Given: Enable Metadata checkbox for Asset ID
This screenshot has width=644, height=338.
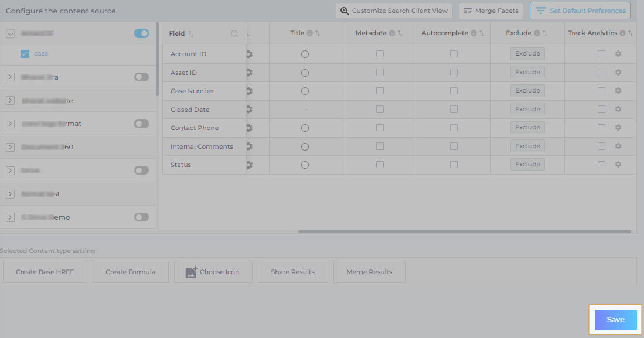Looking at the screenshot, I should click(380, 73).
